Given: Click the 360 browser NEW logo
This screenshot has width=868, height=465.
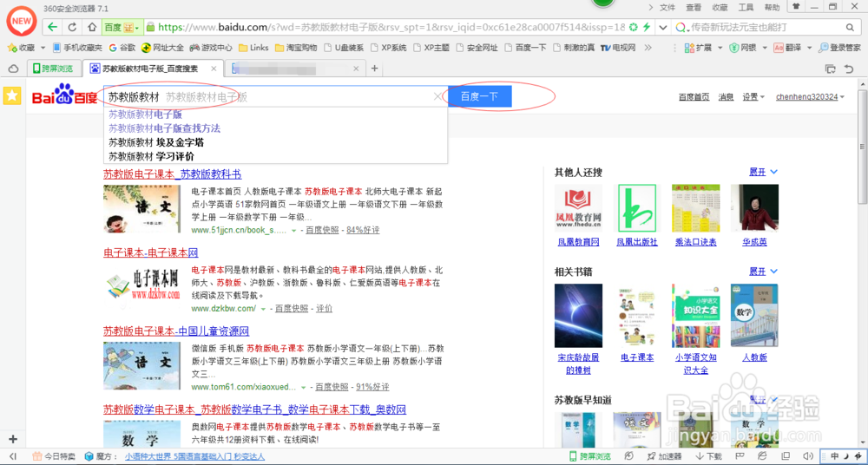Looking at the screenshot, I should (x=21, y=20).
